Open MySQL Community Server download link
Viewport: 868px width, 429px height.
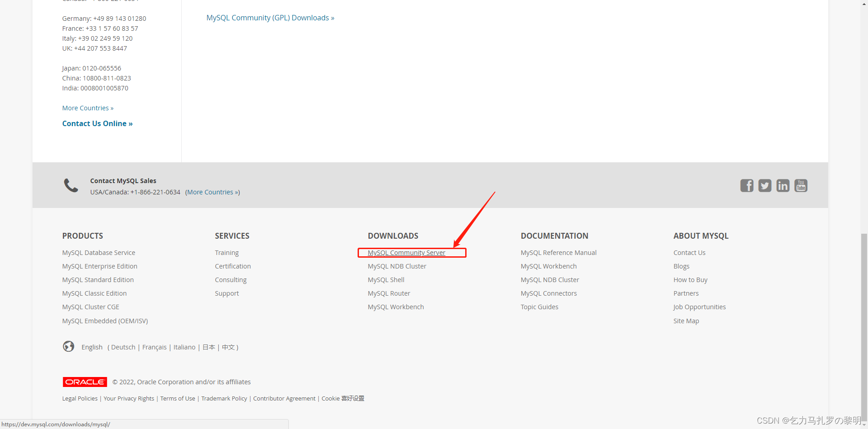coord(406,253)
